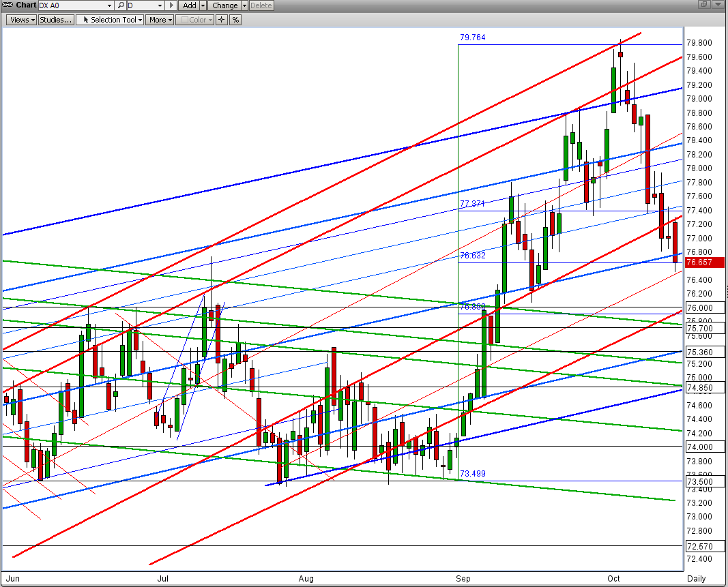Open the DX A0 symbol dropdown
Image resolution: width=728 pixels, height=587 pixels.
110,5
